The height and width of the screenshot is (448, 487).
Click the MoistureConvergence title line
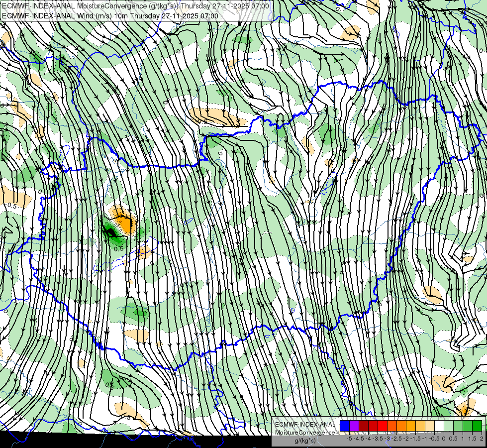(x=135, y=5)
